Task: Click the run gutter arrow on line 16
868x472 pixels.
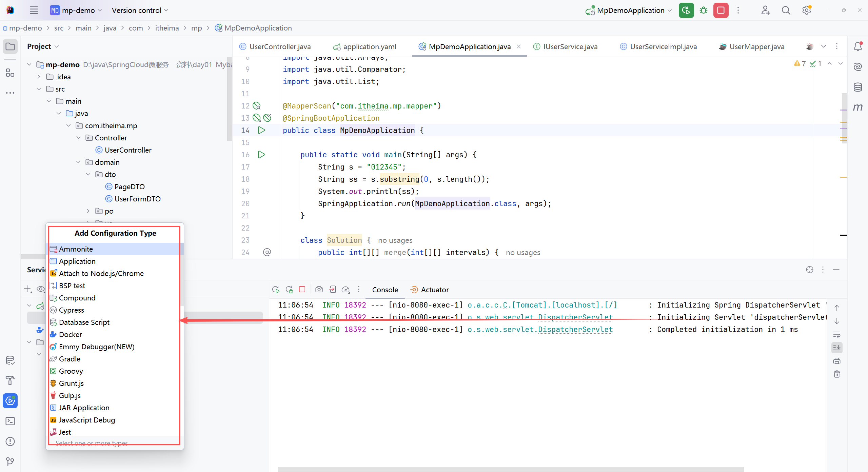Action: 261,155
